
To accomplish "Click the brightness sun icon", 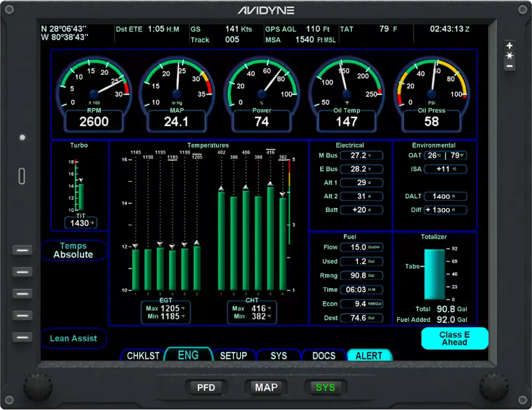I will tap(510, 55).
